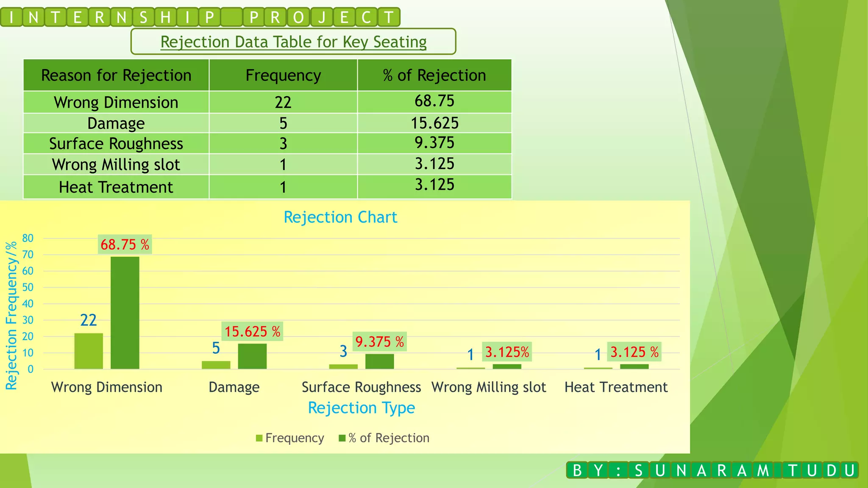Screen dimensions: 868x488
Task: Click the INTERNSHIP PROJECT banner
Action: coord(200,17)
